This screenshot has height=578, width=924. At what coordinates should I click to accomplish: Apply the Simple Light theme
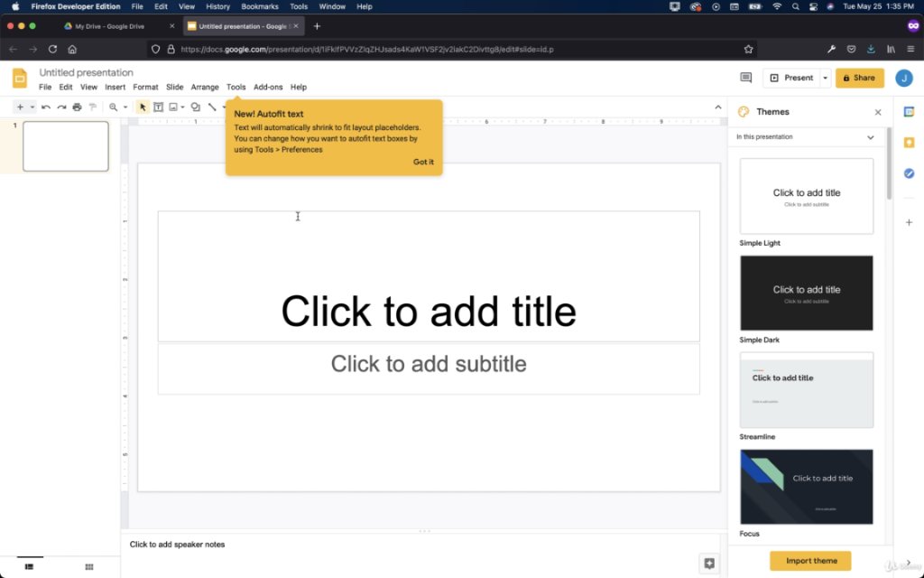tap(806, 196)
